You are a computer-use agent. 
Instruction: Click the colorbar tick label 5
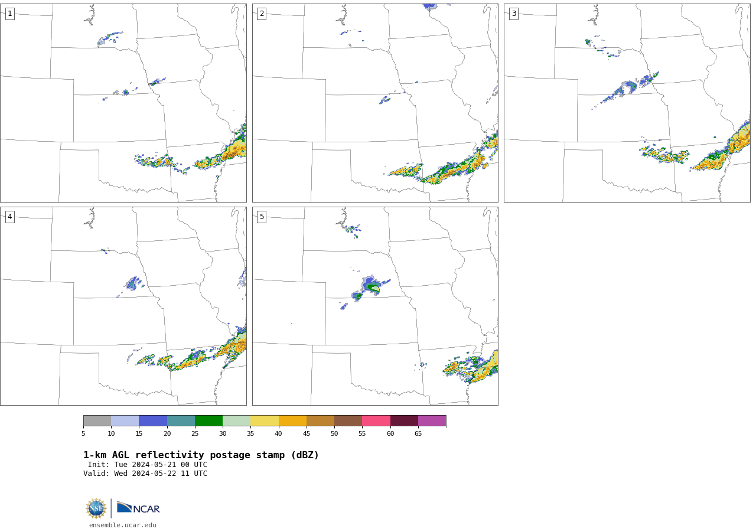[x=83, y=433]
